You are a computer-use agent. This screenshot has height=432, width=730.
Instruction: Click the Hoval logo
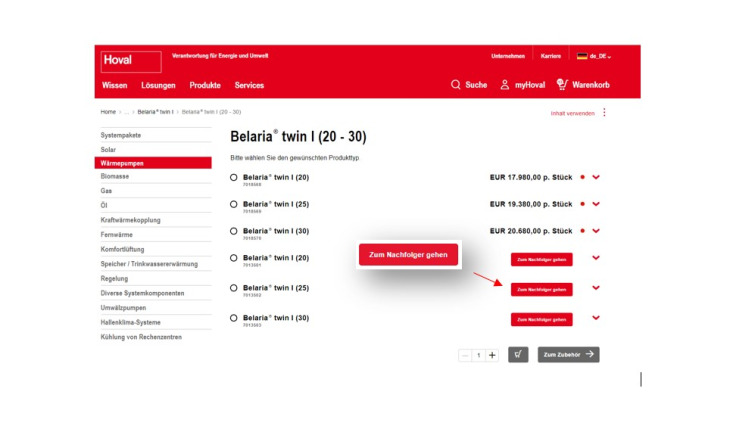118,60
